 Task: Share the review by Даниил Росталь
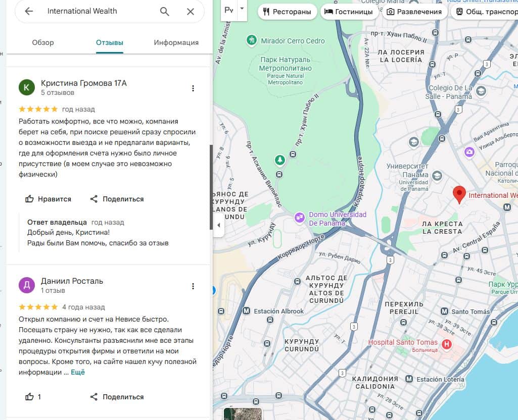117,397
